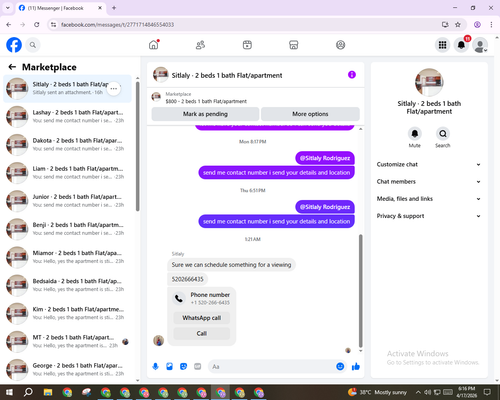Show hidden system tray icons chevron
Viewport: 500px width, 400px height.
pyautogui.click(x=418, y=392)
